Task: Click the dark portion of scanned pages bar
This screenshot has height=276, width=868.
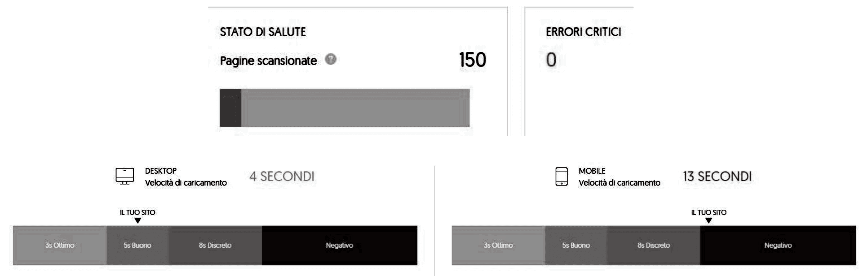Action: 231,108
